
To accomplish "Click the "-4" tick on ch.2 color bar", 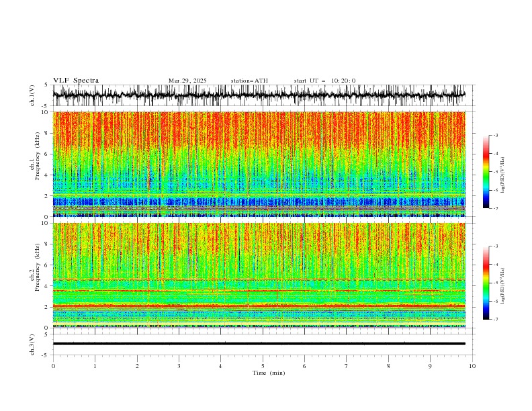I will pos(495,265).
